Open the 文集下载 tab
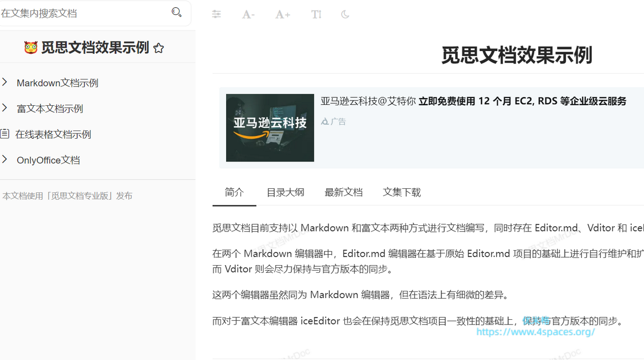 [402, 192]
